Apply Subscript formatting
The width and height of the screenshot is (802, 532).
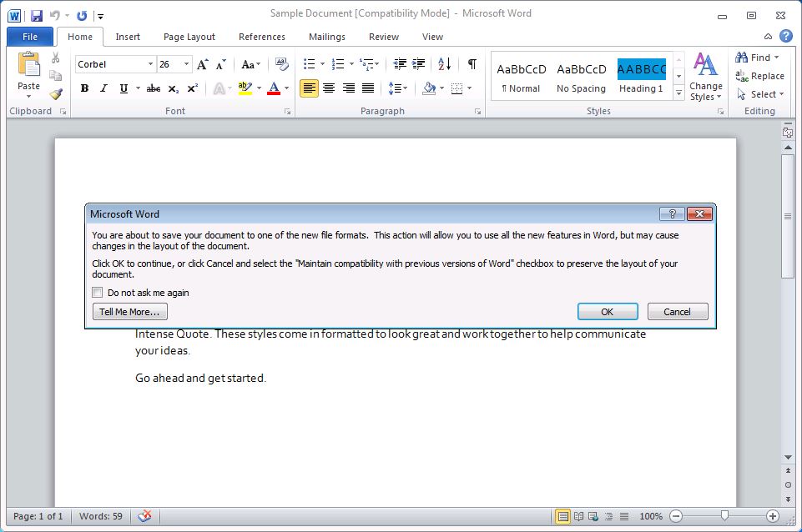[174, 89]
